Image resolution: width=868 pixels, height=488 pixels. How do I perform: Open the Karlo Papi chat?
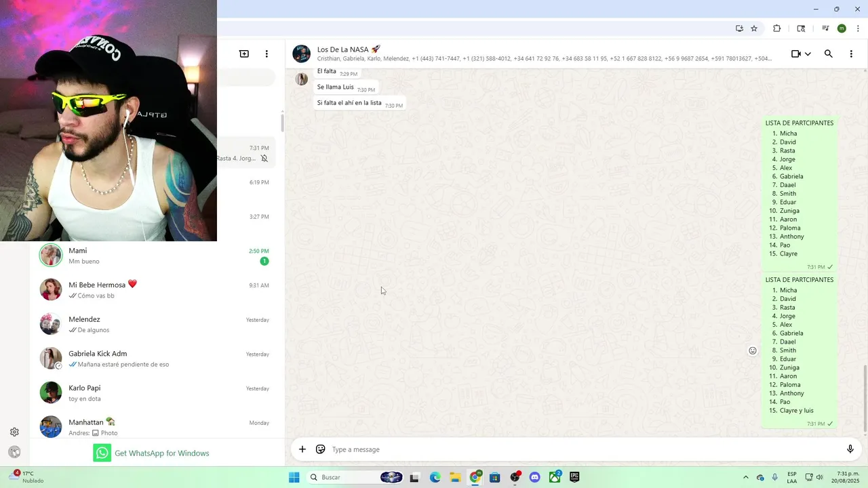click(157, 393)
